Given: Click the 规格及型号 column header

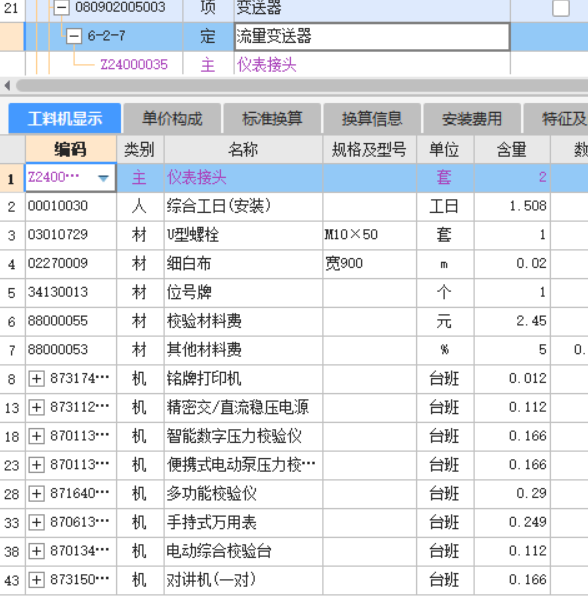Looking at the screenshot, I should [x=369, y=149].
